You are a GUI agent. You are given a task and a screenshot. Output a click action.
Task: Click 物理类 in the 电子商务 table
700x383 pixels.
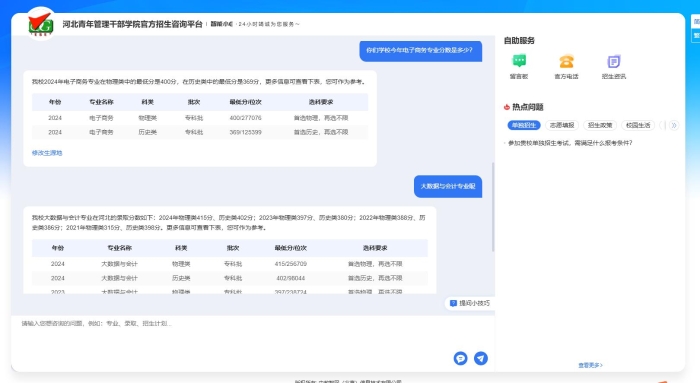(x=148, y=118)
